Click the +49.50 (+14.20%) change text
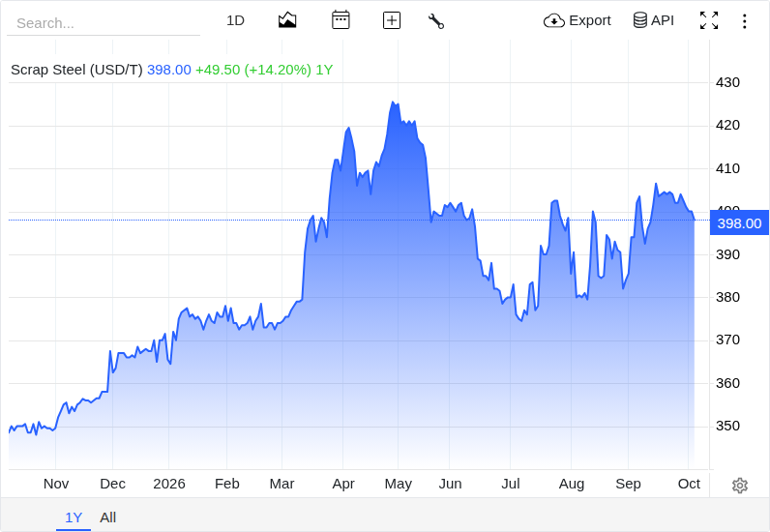This screenshot has height=532, width=770. [253, 70]
